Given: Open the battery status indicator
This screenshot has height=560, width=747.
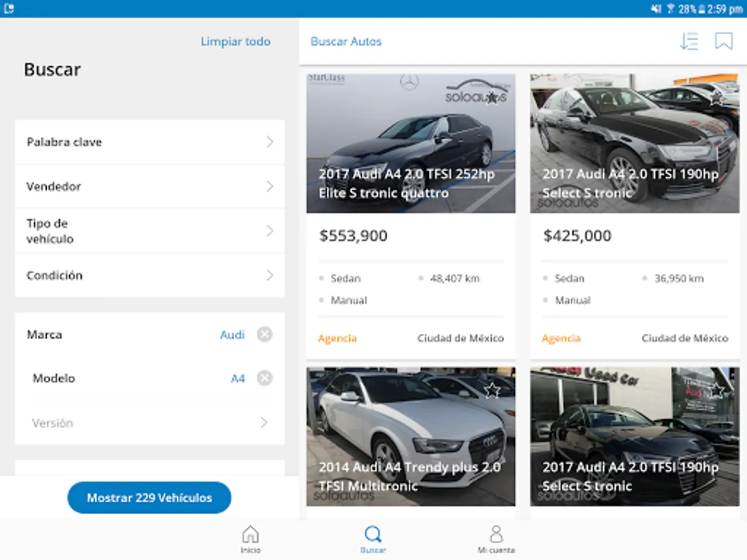Looking at the screenshot, I should pyautogui.click(x=703, y=9).
